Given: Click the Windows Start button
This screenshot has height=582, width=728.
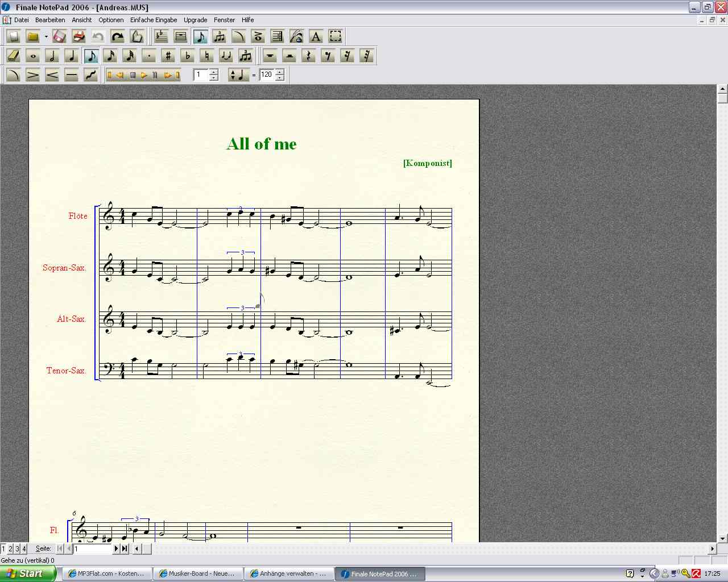Looking at the screenshot, I should 27,573.
